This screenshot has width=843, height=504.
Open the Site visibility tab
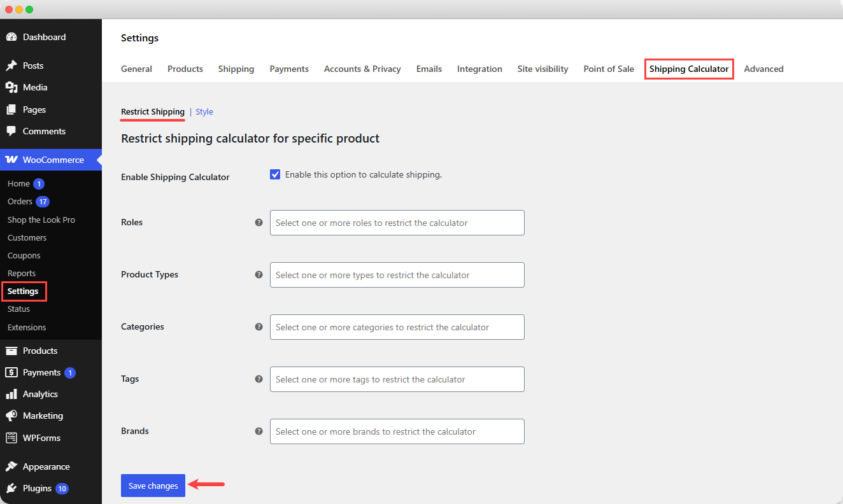(x=542, y=69)
